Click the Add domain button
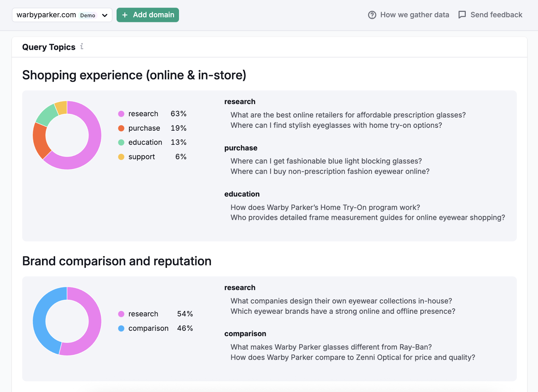This screenshot has width=538, height=392. pos(148,15)
